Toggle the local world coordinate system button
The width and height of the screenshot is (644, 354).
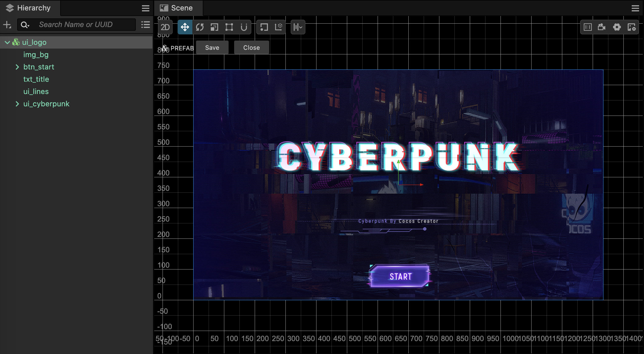(278, 27)
